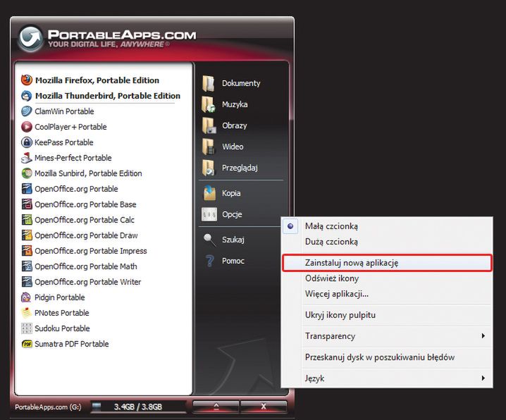
Task: Launch ClamWin Portable text entry
Action: click(64, 111)
